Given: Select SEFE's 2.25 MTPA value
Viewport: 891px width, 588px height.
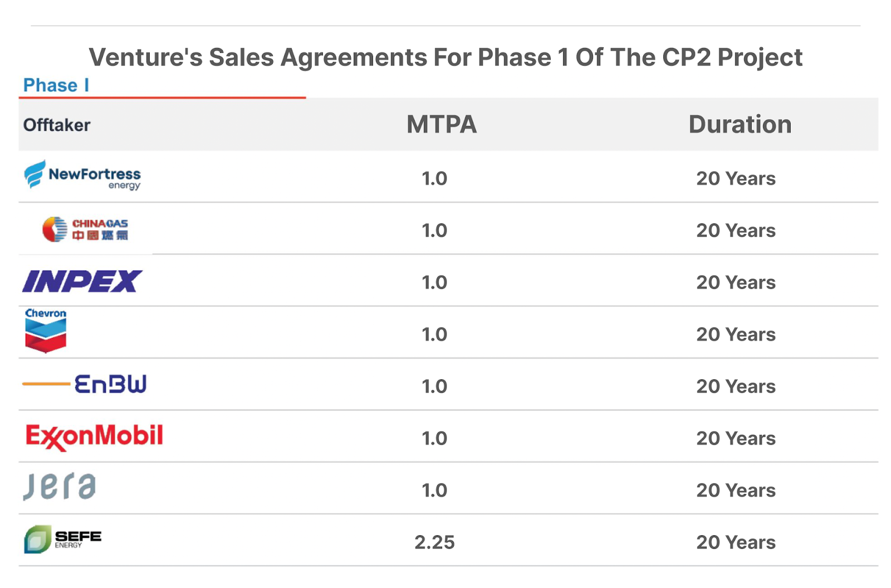Looking at the screenshot, I should (434, 542).
